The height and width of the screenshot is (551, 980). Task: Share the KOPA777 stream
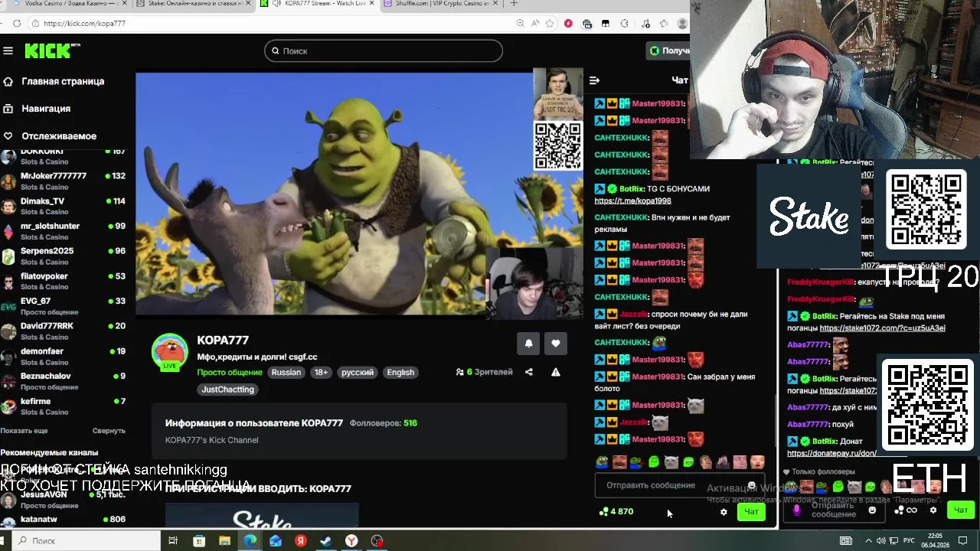click(x=528, y=372)
